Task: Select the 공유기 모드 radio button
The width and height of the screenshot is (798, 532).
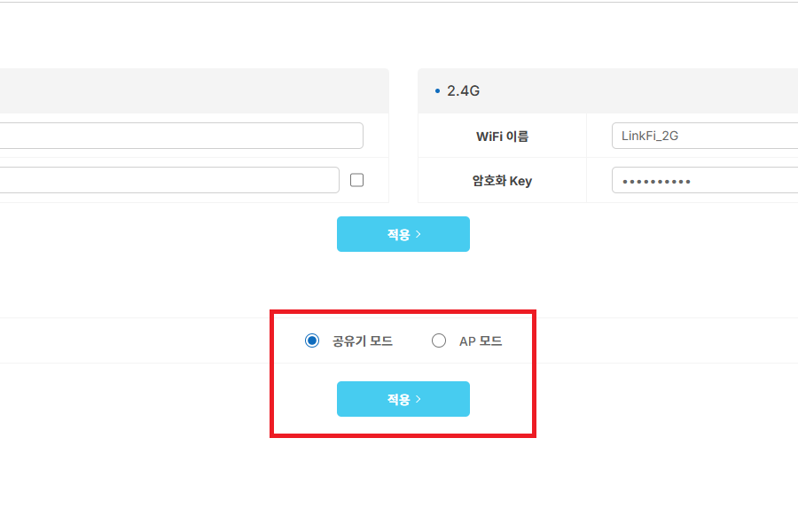Action: [x=312, y=340]
